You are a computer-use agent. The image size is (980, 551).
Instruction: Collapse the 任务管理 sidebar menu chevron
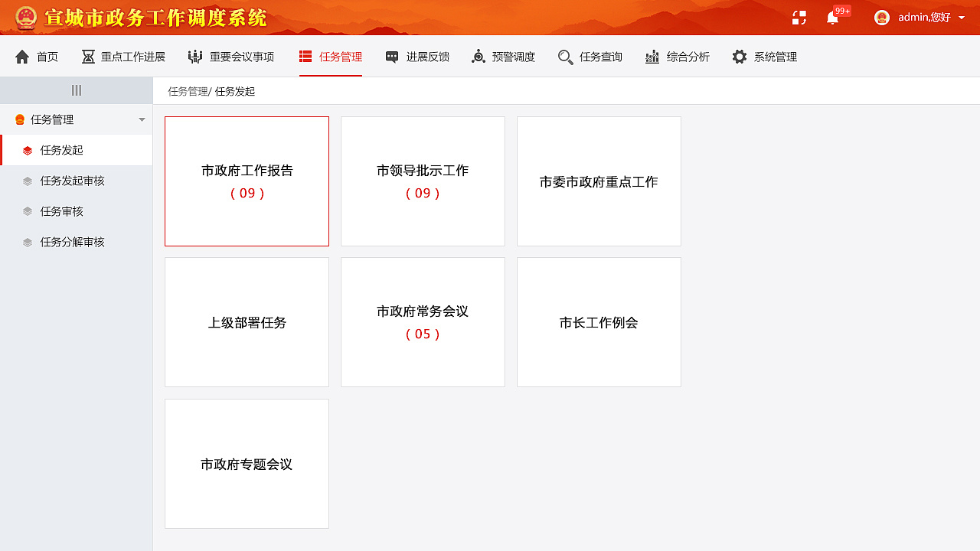(x=141, y=119)
